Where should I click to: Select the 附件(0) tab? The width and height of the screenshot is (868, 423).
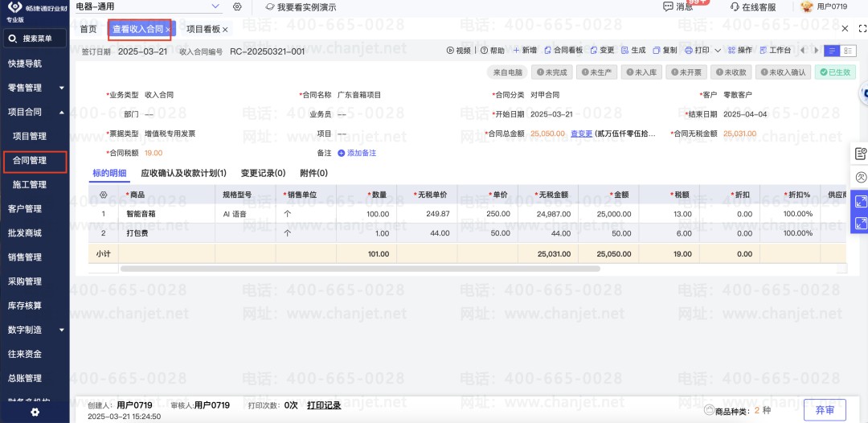click(x=314, y=173)
